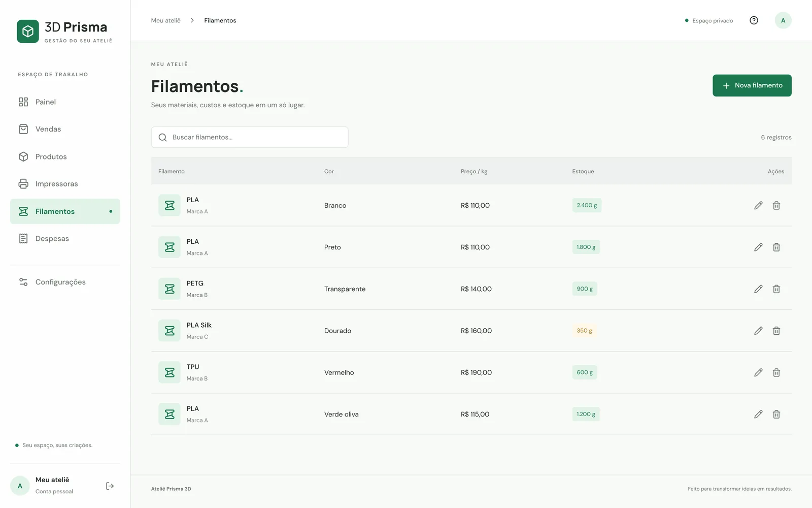Edit the PLA Branco filament row
The height and width of the screenshot is (508, 812).
click(x=758, y=205)
